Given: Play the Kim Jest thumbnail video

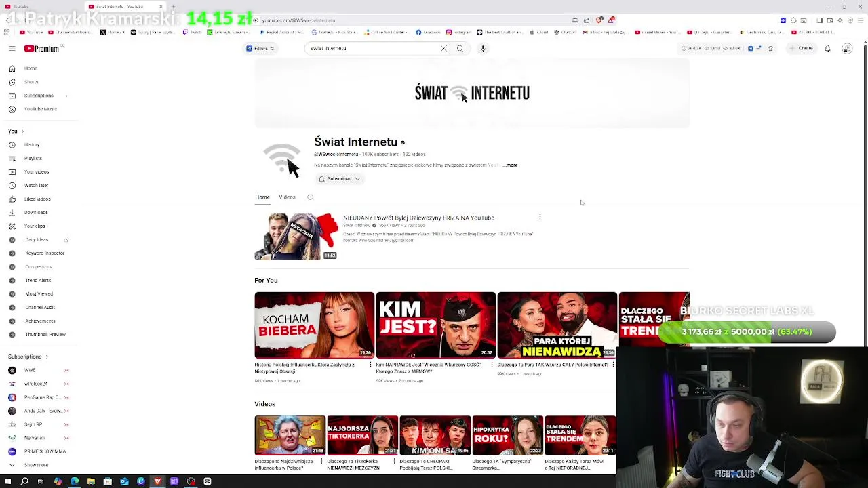Looking at the screenshot, I should coord(435,325).
